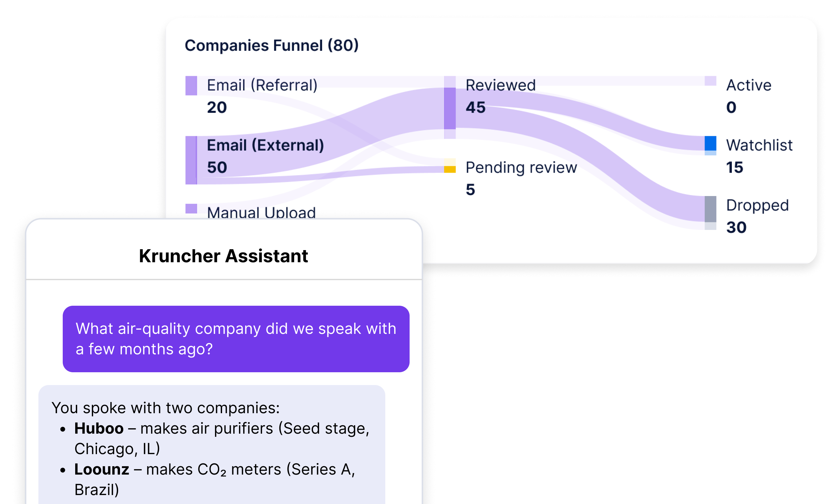This screenshot has height=504, width=832.
Task: Select the dark purple Reviewed node bar
Action: pyautogui.click(x=450, y=108)
